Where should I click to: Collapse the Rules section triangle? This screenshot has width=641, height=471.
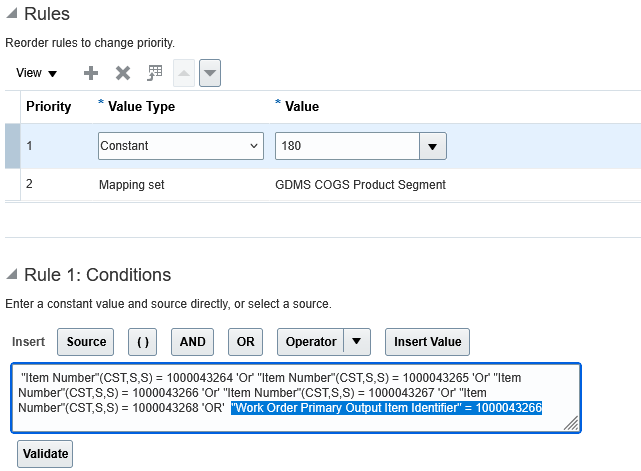pyautogui.click(x=11, y=15)
